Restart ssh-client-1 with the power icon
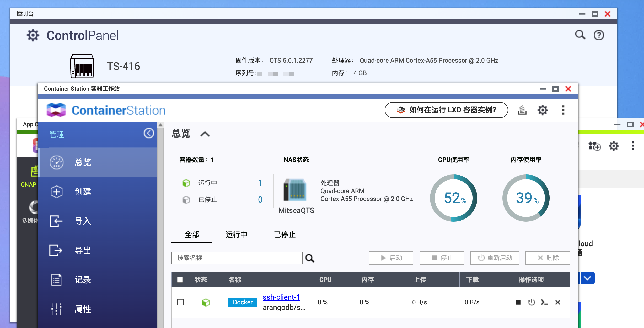Viewport: 644px width, 328px height. [532, 302]
